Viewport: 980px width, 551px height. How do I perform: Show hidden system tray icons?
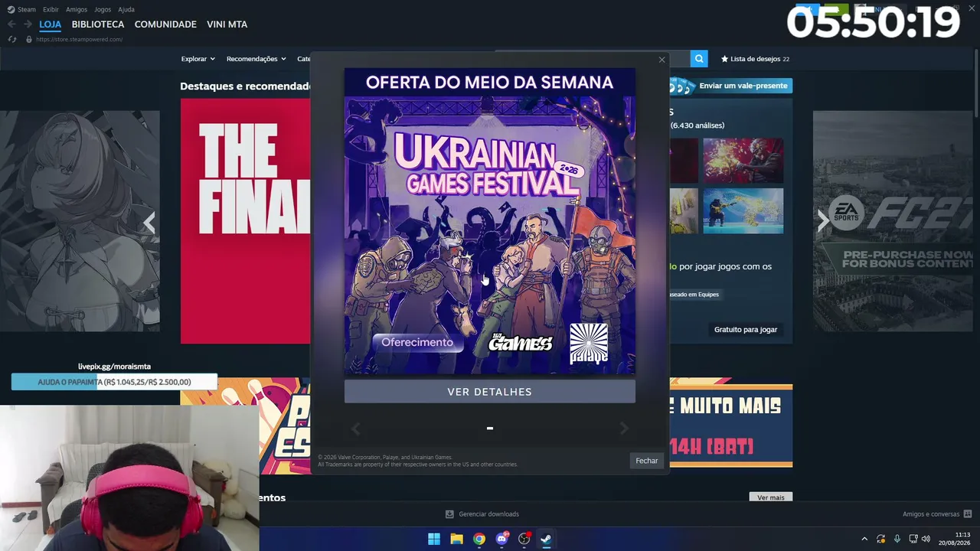click(x=864, y=539)
